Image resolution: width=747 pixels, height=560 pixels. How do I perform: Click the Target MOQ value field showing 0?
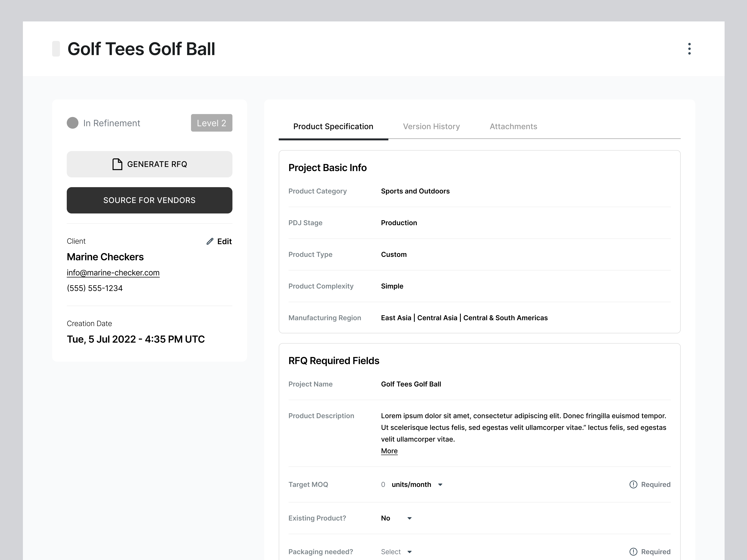[x=383, y=484]
